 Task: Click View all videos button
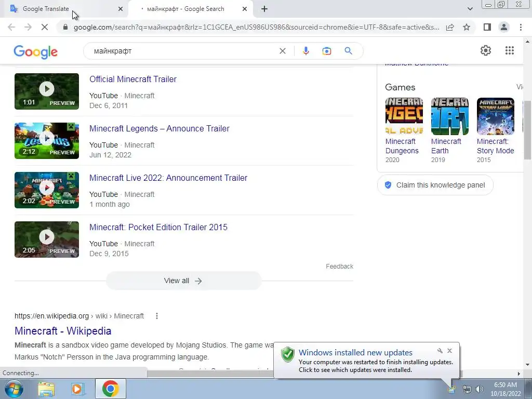pyautogui.click(x=183, y=281)
